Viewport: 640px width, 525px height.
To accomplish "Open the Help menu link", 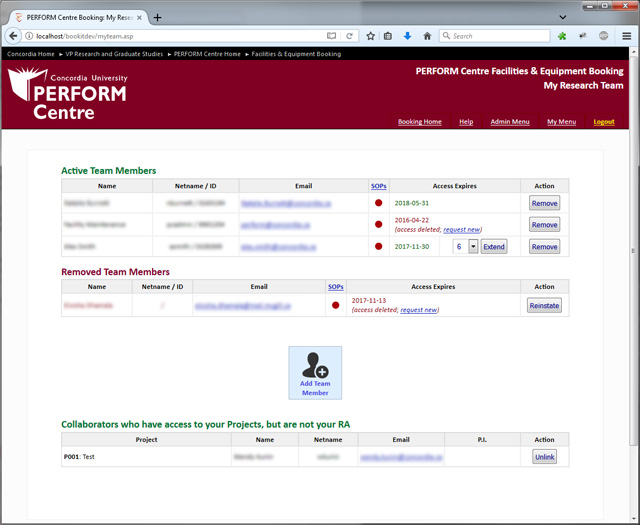I will click(x=465, y=122).
